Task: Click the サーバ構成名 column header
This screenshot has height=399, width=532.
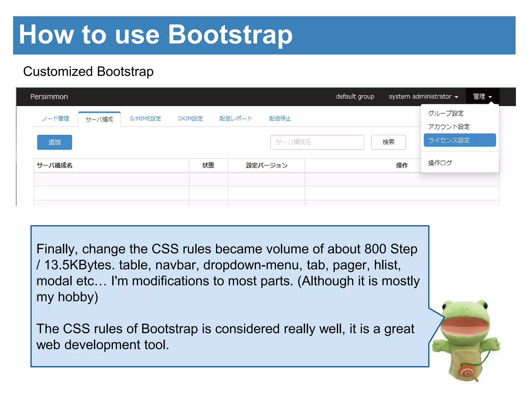Action: [111, 165]
